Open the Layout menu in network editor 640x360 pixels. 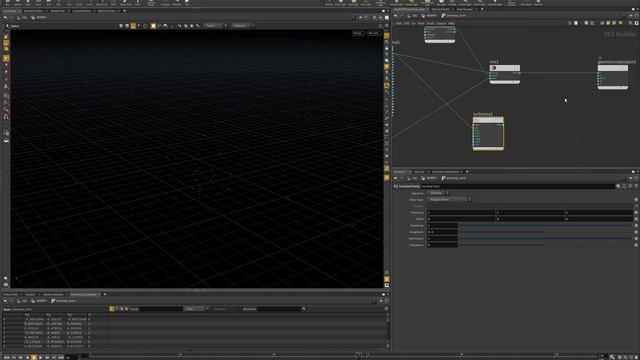click(441, 23)
